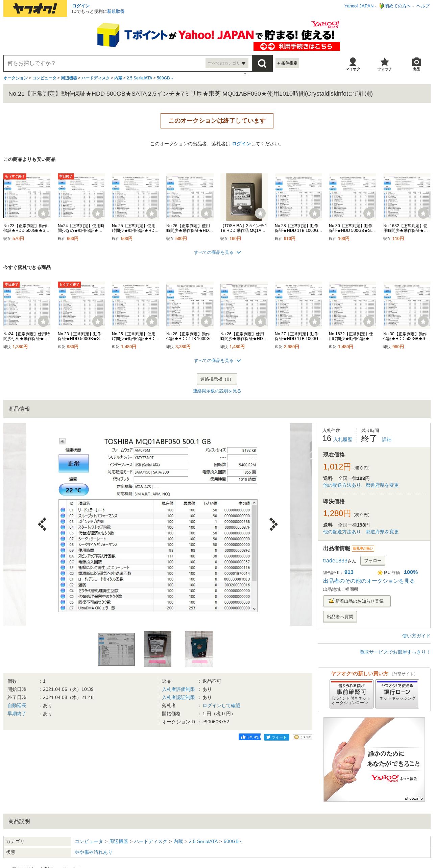Show next product image arrow

coord(273,524)
